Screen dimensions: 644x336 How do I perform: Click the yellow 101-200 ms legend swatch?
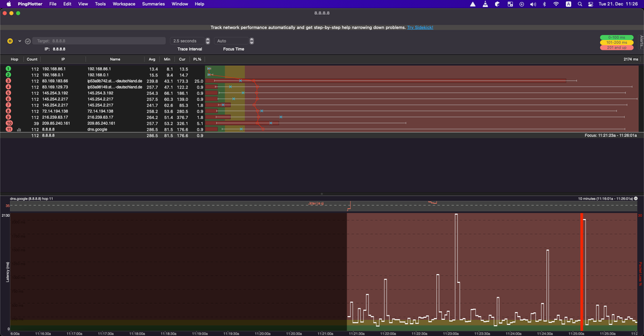[x=616, y=43]
